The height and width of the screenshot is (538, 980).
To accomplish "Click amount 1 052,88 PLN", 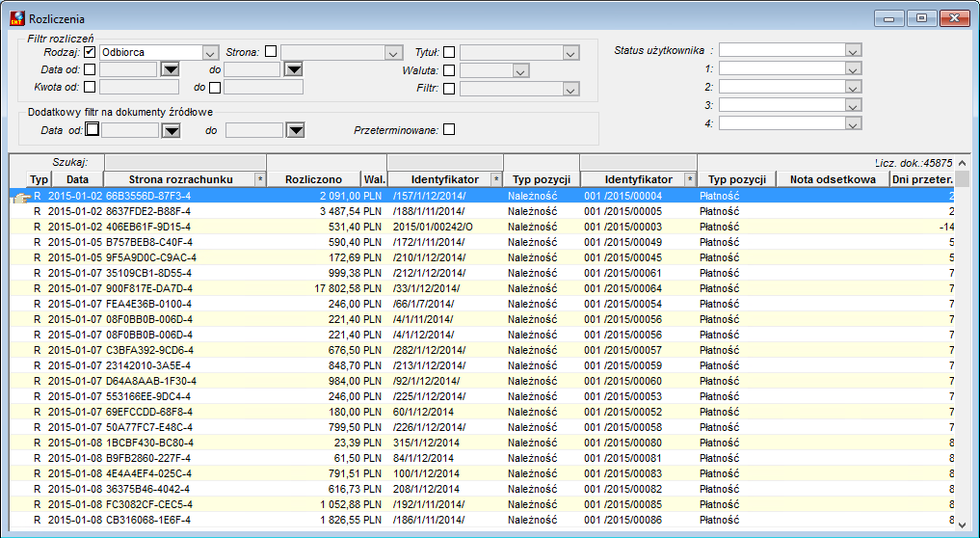I will [x=350, y=505].
